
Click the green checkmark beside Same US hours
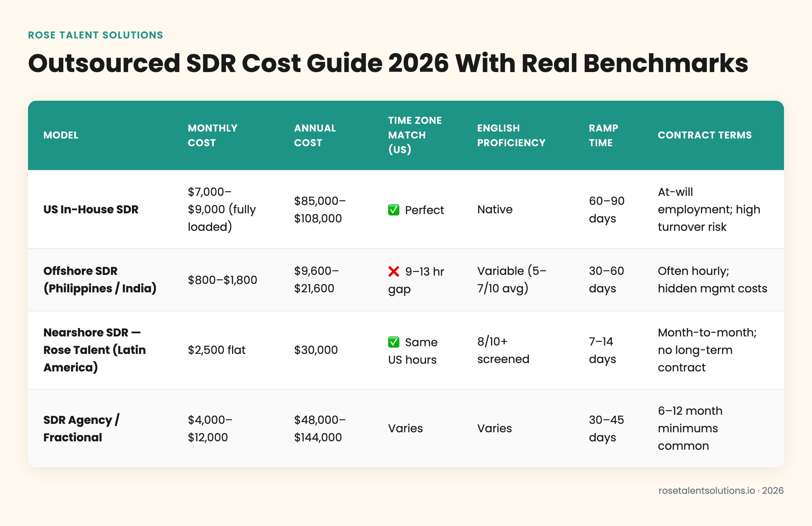coord(394,342)
